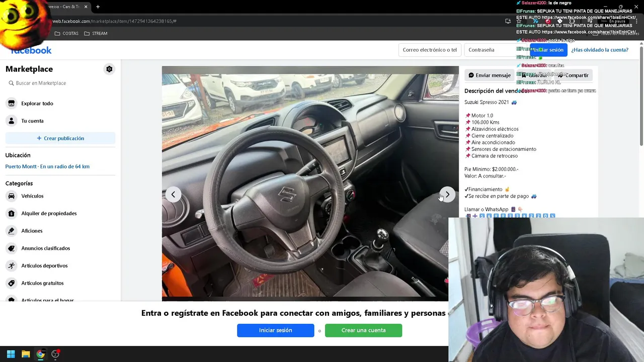Focus Buscar en Marketplace search box
Viewport: 644px width, 362px height.
(x=60, y=83)
